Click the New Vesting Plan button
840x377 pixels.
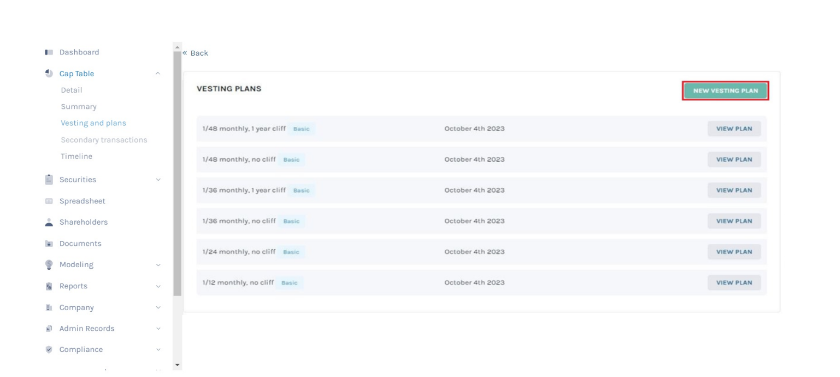point(725,91)
